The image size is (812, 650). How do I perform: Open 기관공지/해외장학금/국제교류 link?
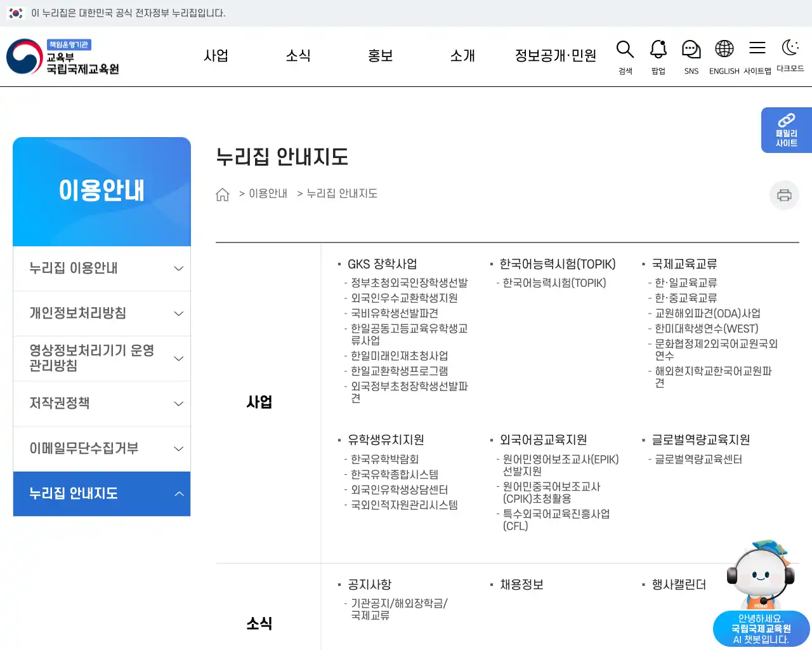[399, 609]
